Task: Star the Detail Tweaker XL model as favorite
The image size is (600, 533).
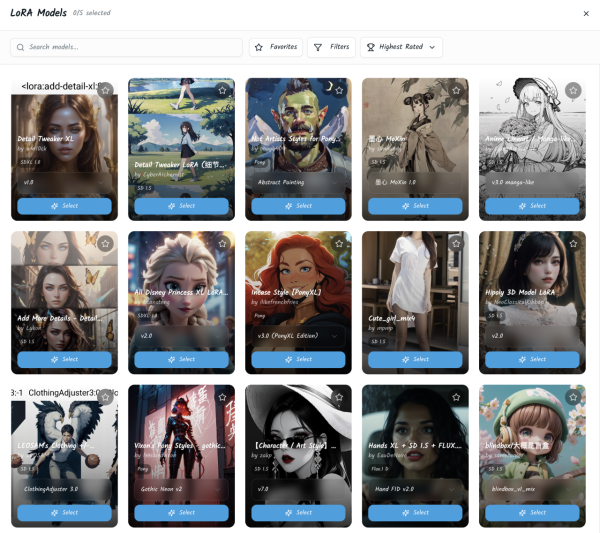Action: pos(105,90)
